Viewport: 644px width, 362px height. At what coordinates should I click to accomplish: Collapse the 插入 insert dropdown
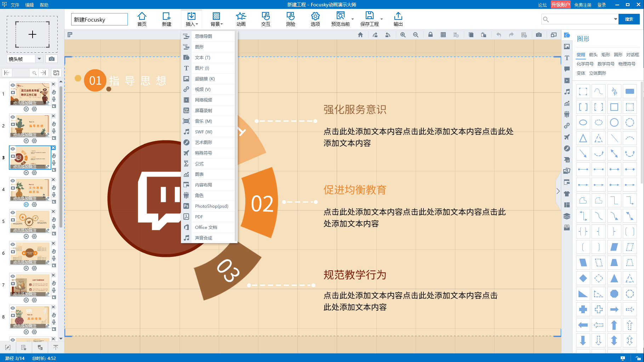click(x=192, y=19)
